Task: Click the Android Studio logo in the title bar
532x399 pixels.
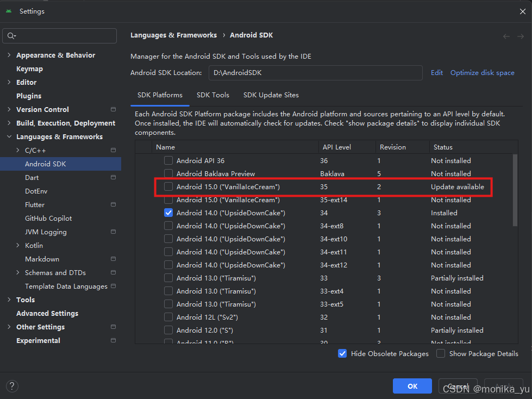Action: [x=8, y=11]
